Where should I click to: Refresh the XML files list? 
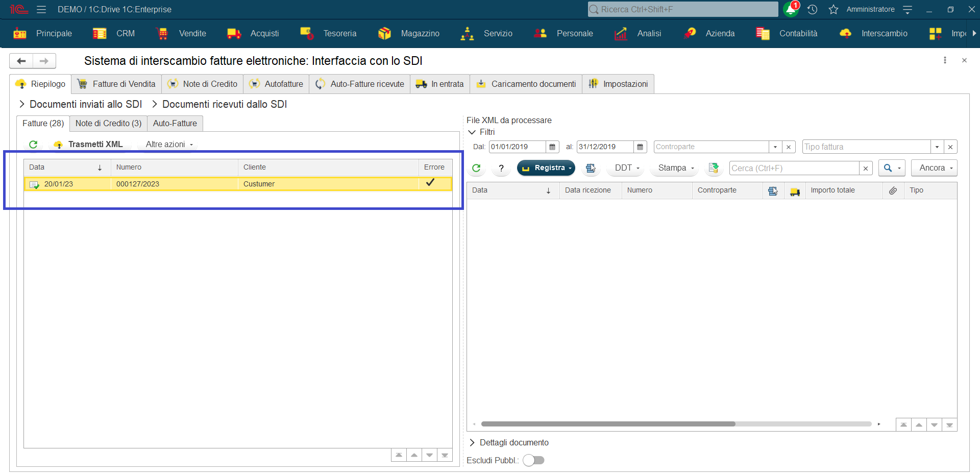(x=476, y=168)
